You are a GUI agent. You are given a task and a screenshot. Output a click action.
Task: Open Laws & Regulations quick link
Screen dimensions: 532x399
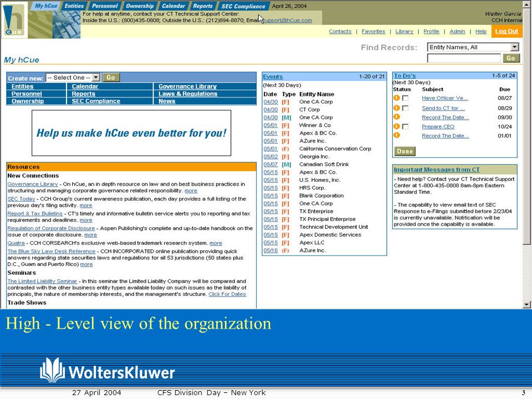click(x=188, y=94)
